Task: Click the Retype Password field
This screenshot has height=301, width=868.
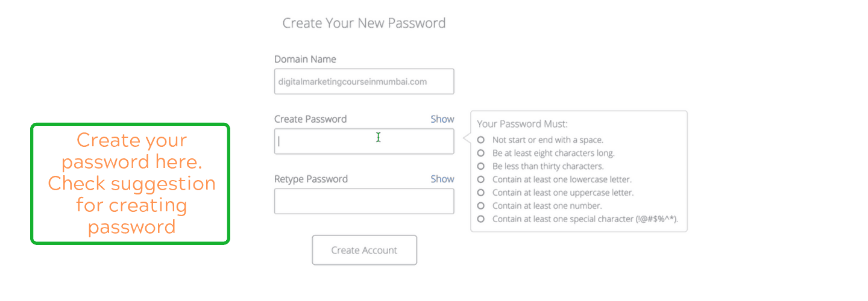Action: [x=363, y=201]
